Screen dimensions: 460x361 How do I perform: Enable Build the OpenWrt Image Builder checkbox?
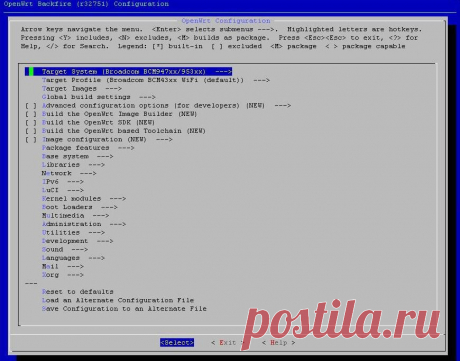point(31,114)
